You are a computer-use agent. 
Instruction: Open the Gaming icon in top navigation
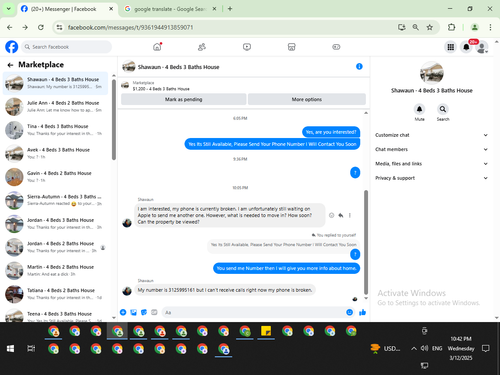[x=336, y=47]
